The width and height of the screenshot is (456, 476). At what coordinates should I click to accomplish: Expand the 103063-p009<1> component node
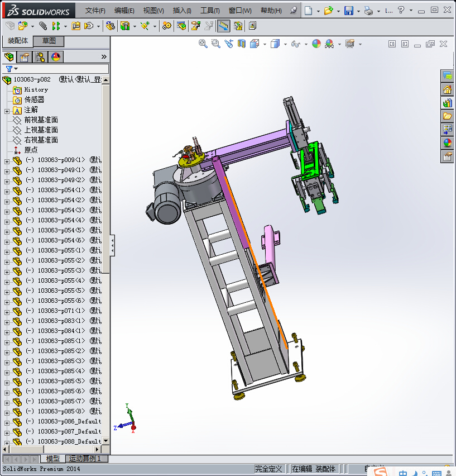click(x=7, y=161)
